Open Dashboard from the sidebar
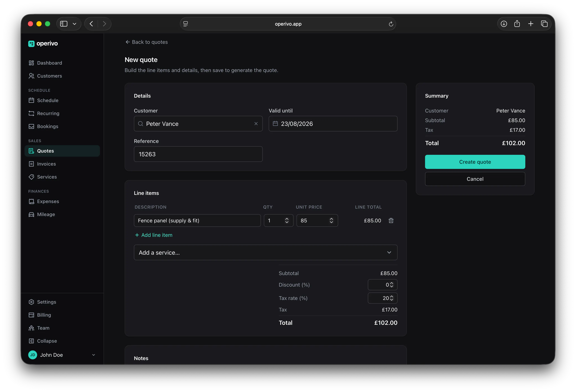Image resolution: width=576 pixels, height=392 pixels. coord(62,63)
